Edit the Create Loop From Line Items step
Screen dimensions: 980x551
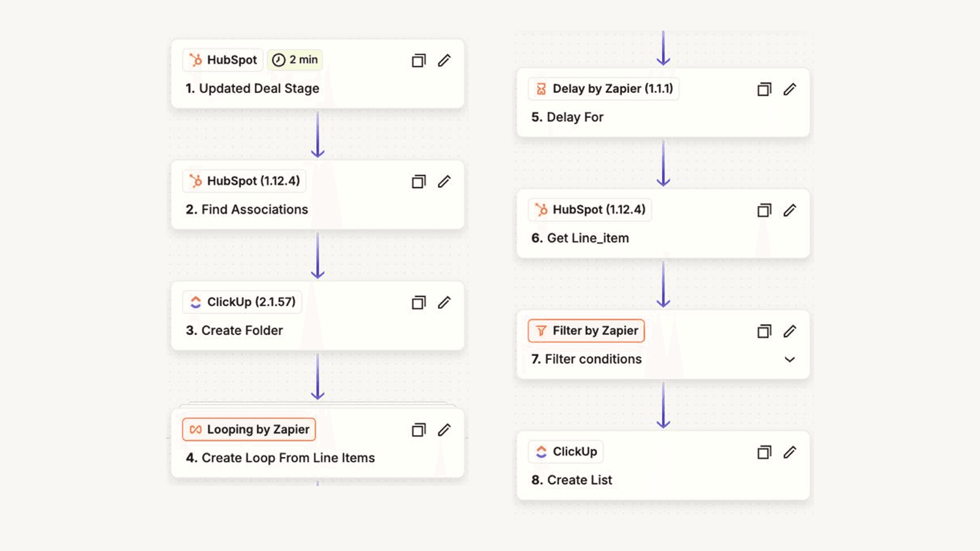click(444, 430)
